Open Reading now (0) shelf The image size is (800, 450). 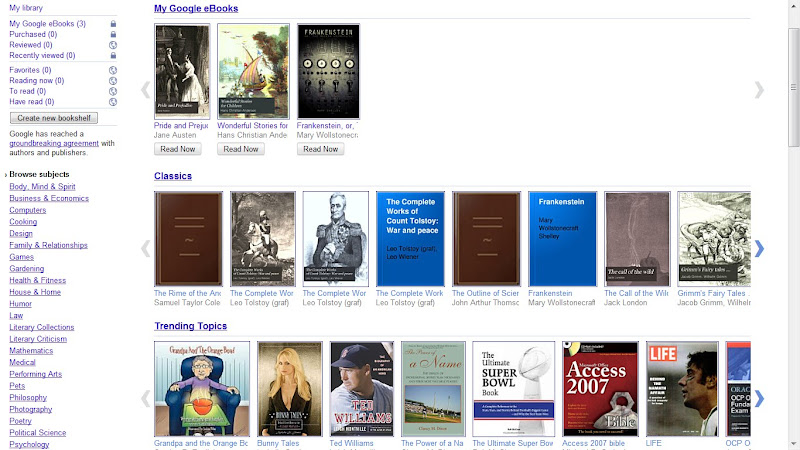[x=37, y=81]
